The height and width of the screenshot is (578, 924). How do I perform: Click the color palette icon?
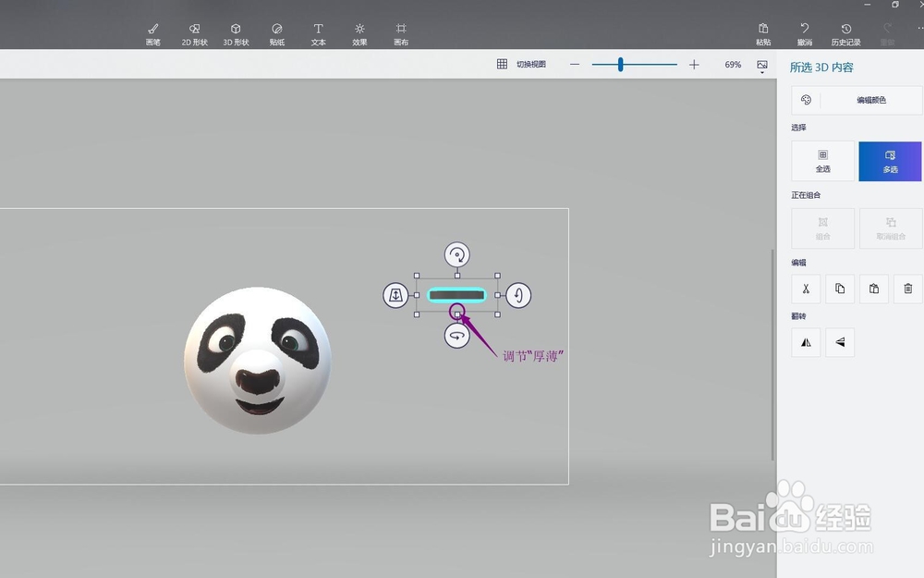coord(806,100)
